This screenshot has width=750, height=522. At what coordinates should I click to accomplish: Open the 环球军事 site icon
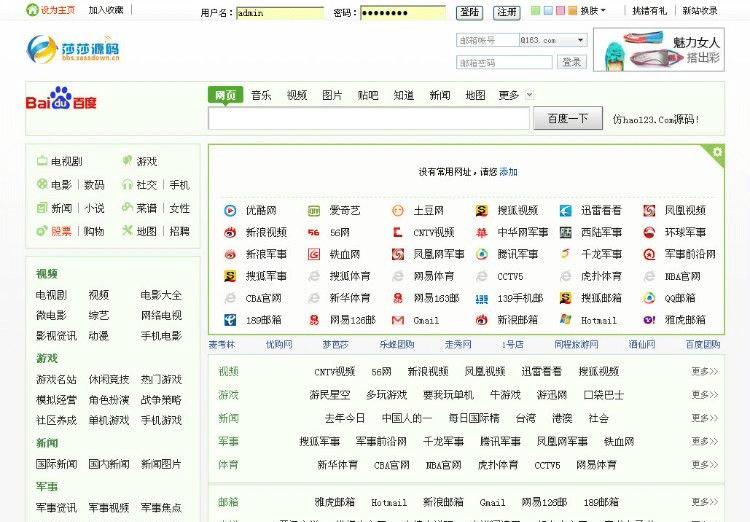click(x=649, y=233)
